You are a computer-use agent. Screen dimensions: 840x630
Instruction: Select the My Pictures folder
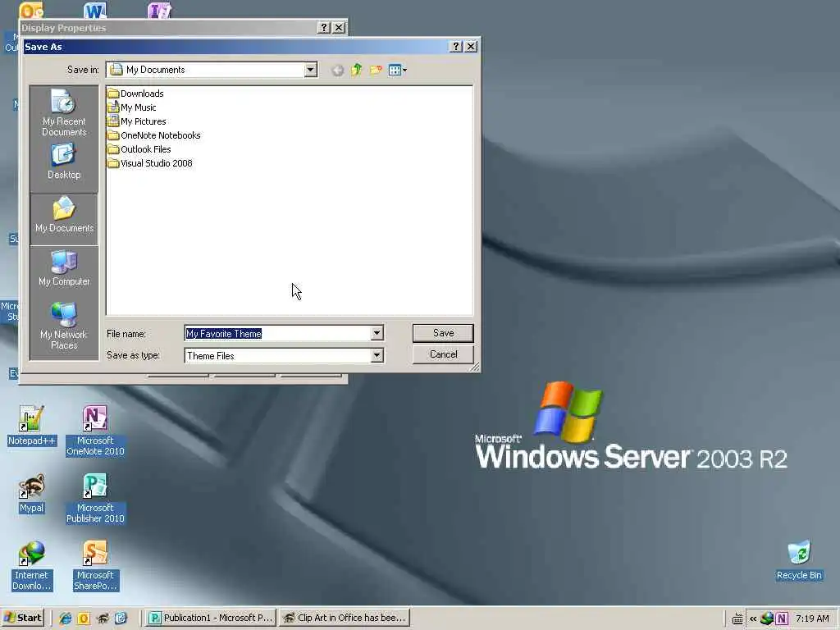137,121
